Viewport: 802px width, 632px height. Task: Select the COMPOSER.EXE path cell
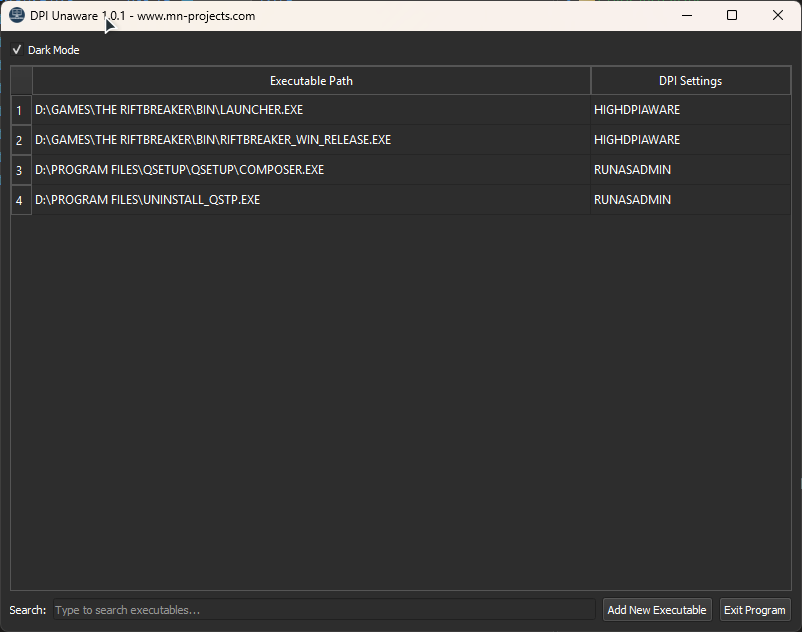coord(311,170)
